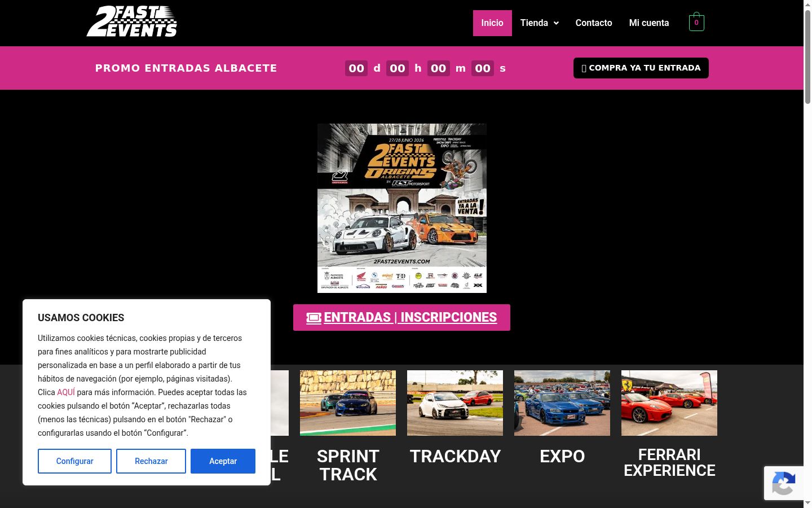The image size is (812, 508).
Task: Click COMPRA YA TU ENTRADA button
Action: [641, 68]
